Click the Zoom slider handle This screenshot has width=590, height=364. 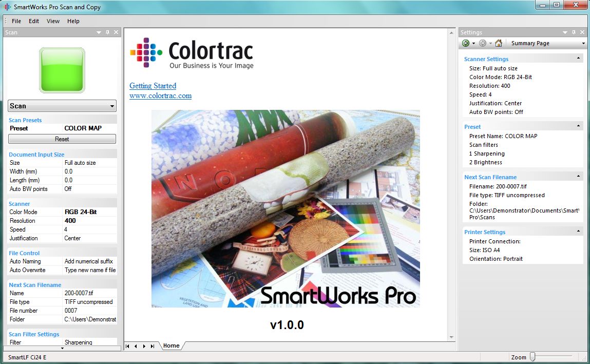[x=532, y=356]
